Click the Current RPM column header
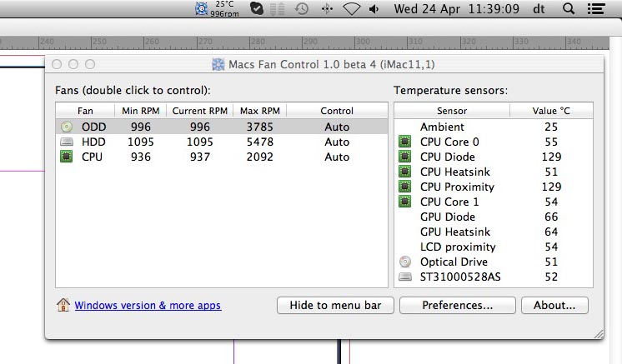Image resolution: width=622 pixels, height=364 pixels. pyautogui.click(x=200, y=111)
